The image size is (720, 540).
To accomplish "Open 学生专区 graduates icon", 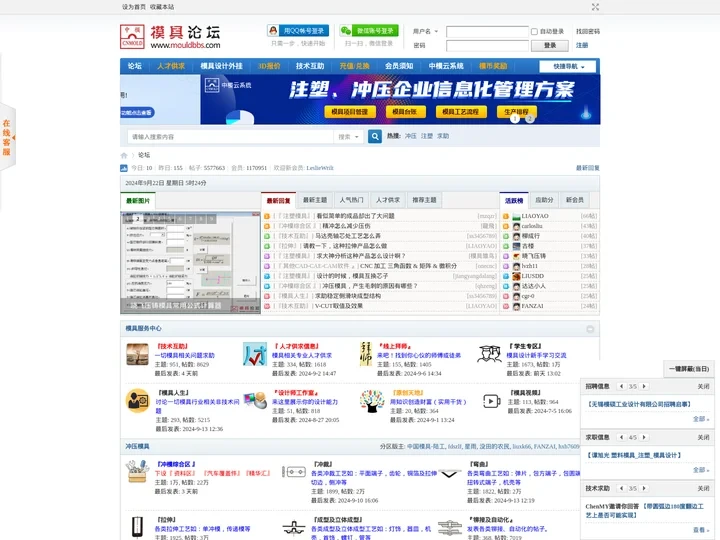I will (489, 354).
